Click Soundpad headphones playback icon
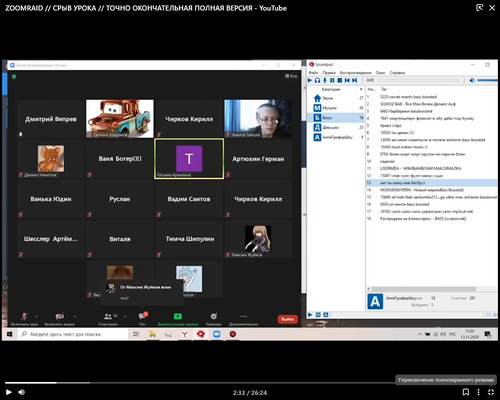Viewport: 500px width, 400px height. pyautogui.click(x=317, y=80)
